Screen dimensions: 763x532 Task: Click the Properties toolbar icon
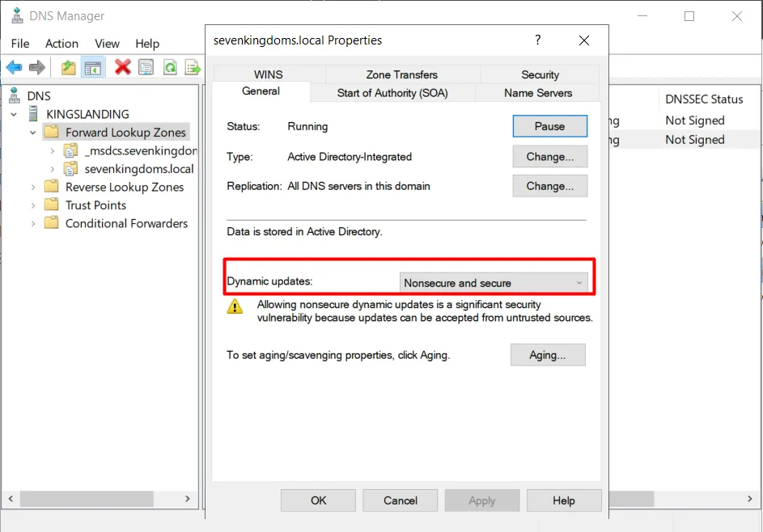[x=146, y=67]
